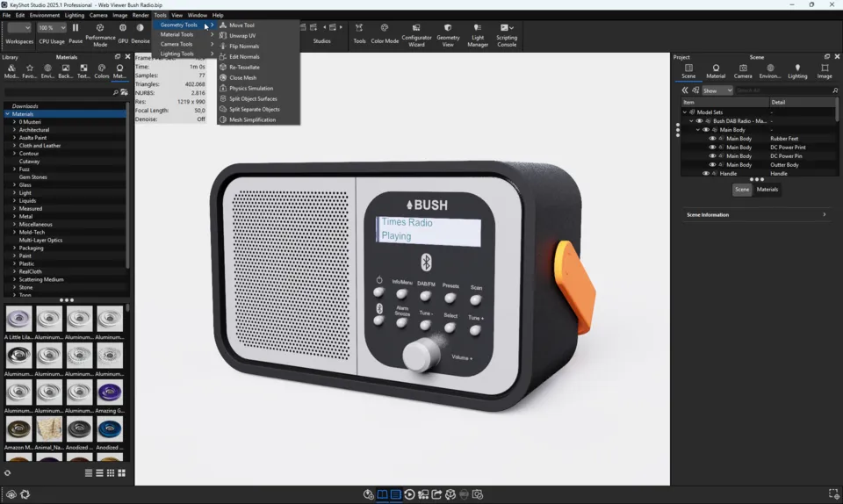
Task: Undock the Library panel with the float icon
Action: (x=117, y=57)
